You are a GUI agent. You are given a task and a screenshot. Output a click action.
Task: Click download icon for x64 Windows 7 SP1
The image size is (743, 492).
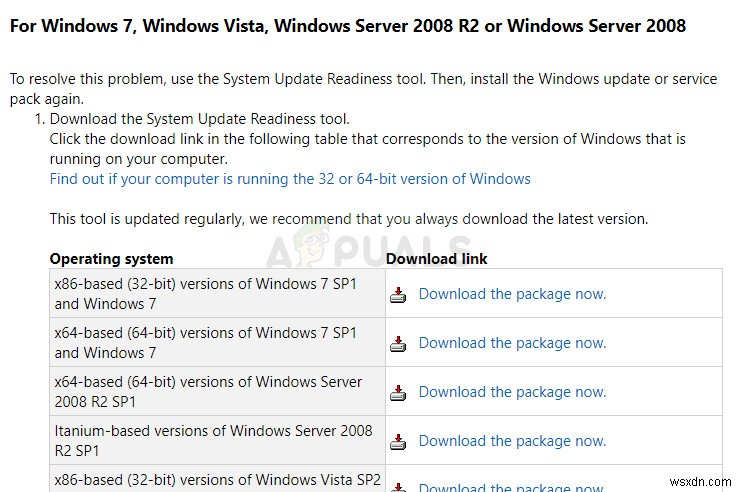pos(398,343)
